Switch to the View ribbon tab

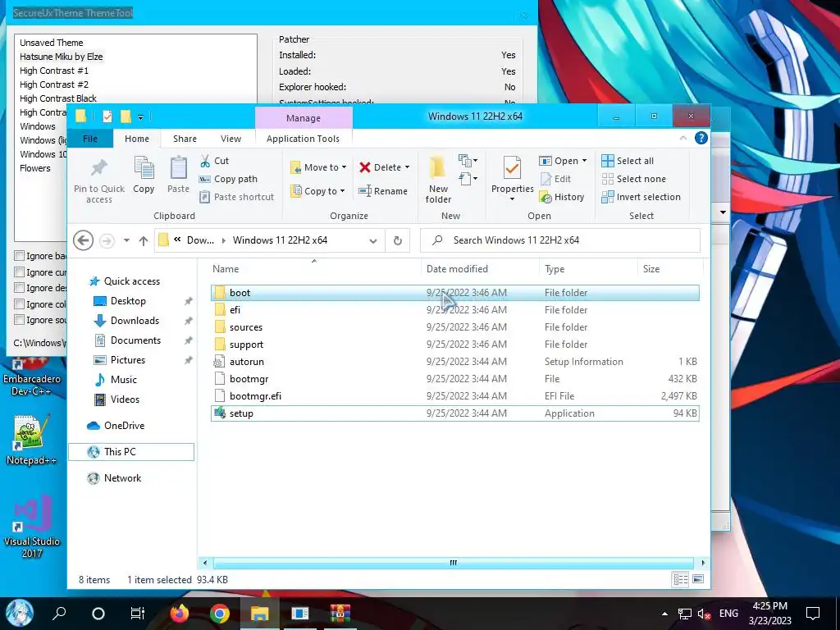pos(231,139)
